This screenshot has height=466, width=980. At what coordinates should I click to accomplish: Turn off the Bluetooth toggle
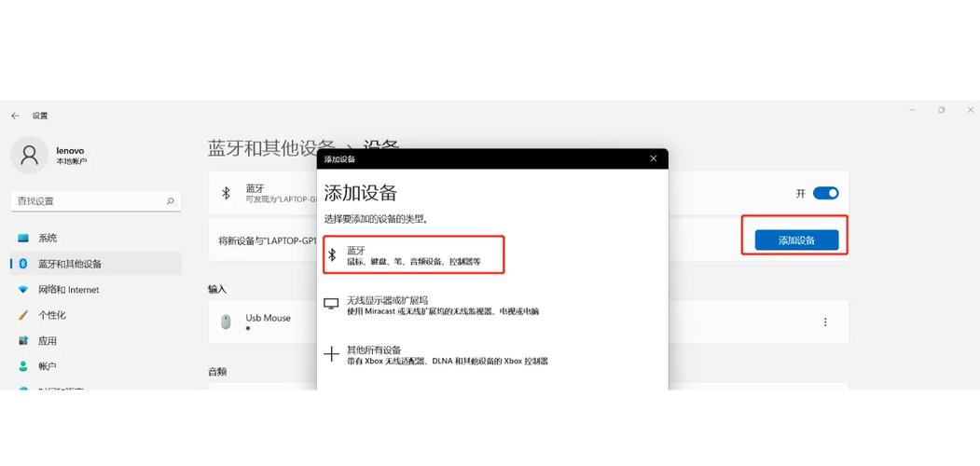(825, 194)
